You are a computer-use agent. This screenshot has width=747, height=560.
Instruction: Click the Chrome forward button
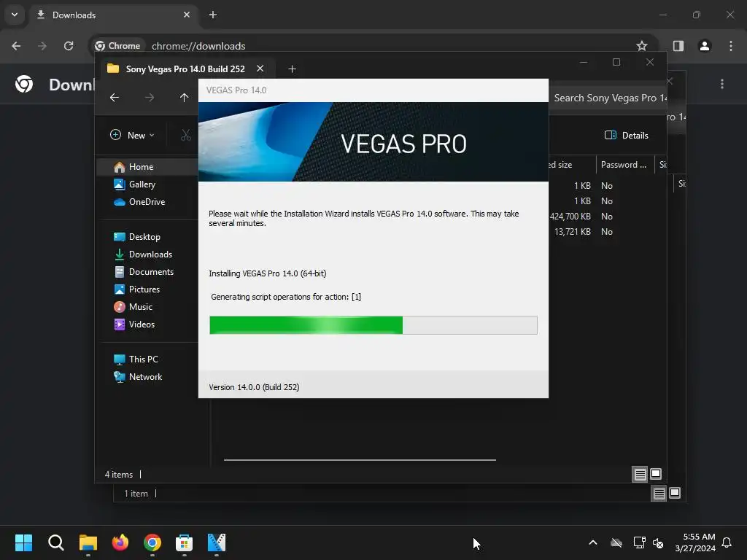tap(42, 46)
